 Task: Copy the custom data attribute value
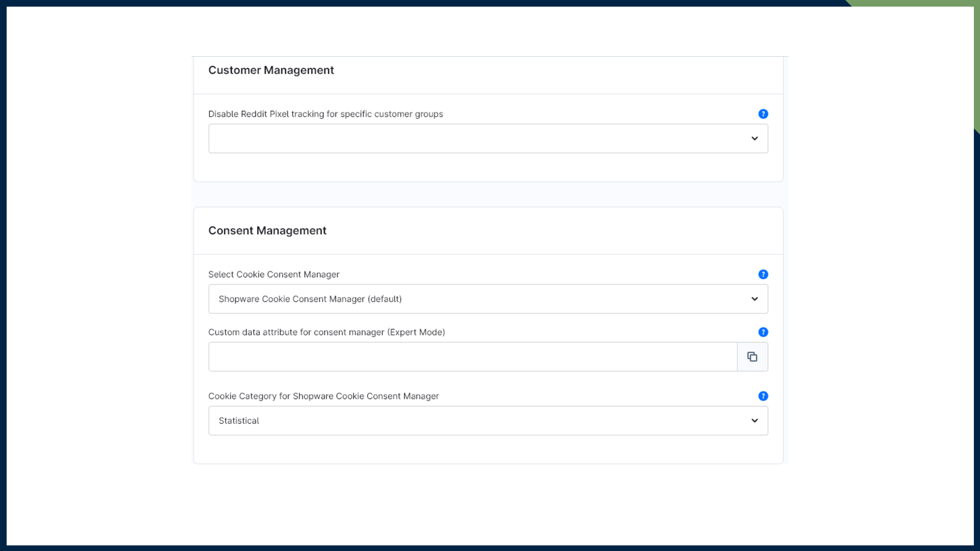click(x=752, y=357)
